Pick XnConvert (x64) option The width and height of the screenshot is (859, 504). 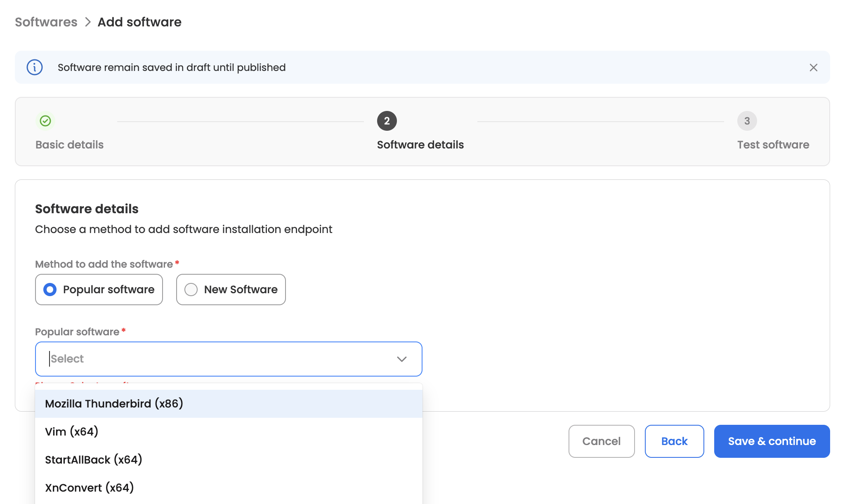90,488
